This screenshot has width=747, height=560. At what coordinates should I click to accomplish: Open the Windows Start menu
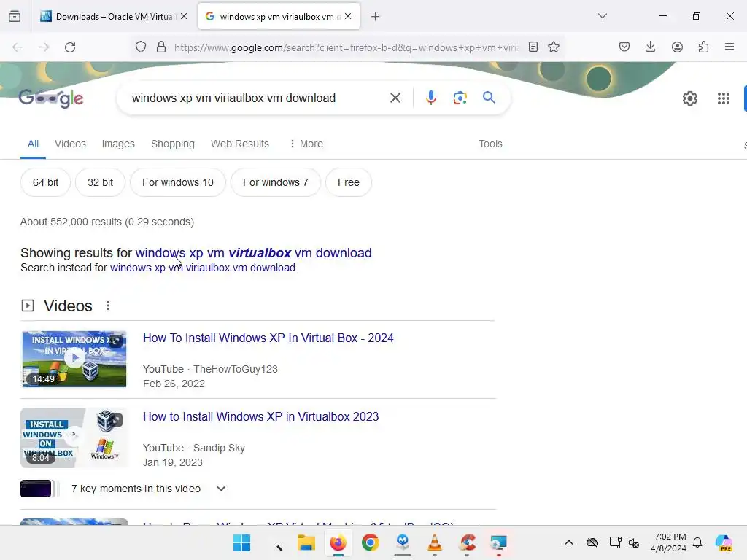tap(242, 542)
